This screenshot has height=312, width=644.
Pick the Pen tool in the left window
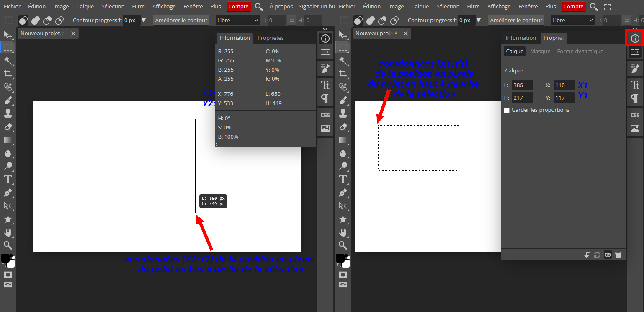click(x=8, y=193)
